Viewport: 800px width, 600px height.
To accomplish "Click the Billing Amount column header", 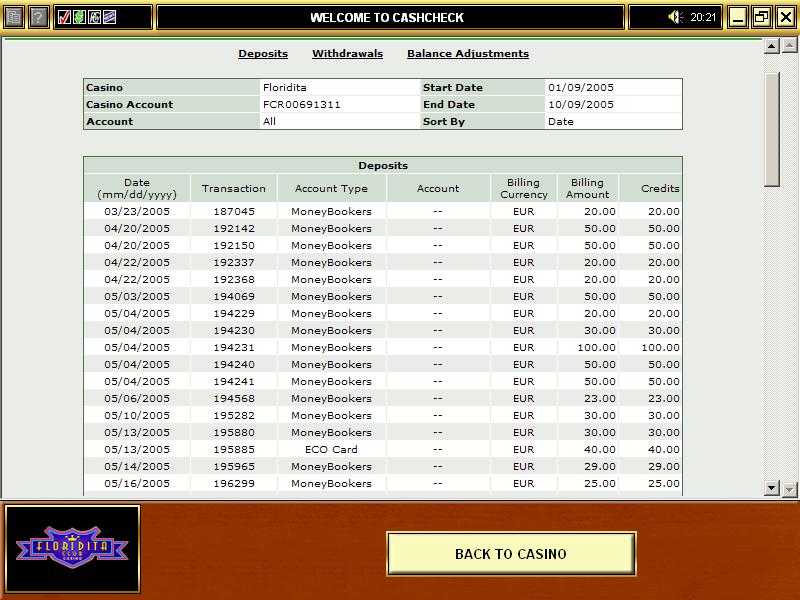I will pyautogui.click(x=587, y=188).
